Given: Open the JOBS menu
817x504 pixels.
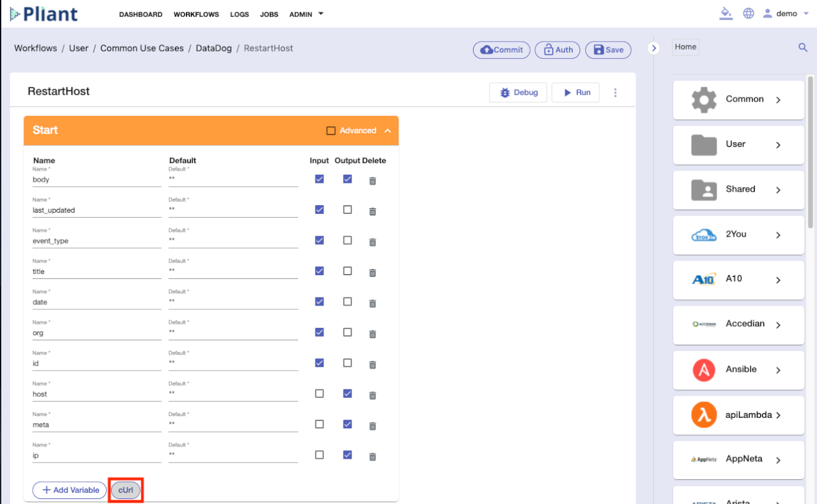Looking at the screenshot, I should 269,14.
